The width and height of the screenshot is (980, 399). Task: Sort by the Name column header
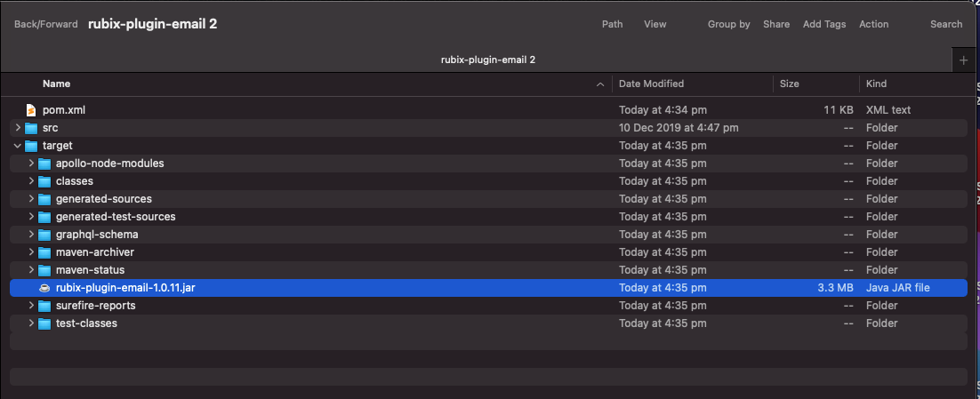(56, 84)
